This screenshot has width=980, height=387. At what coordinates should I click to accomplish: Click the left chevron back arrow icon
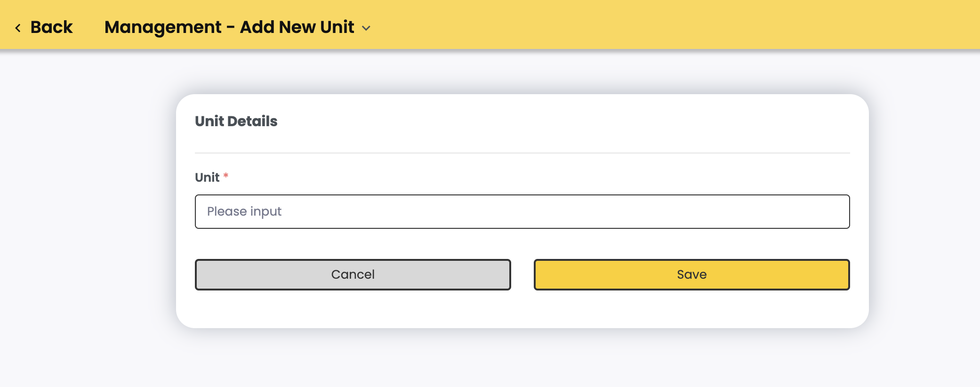pos(18,28)
